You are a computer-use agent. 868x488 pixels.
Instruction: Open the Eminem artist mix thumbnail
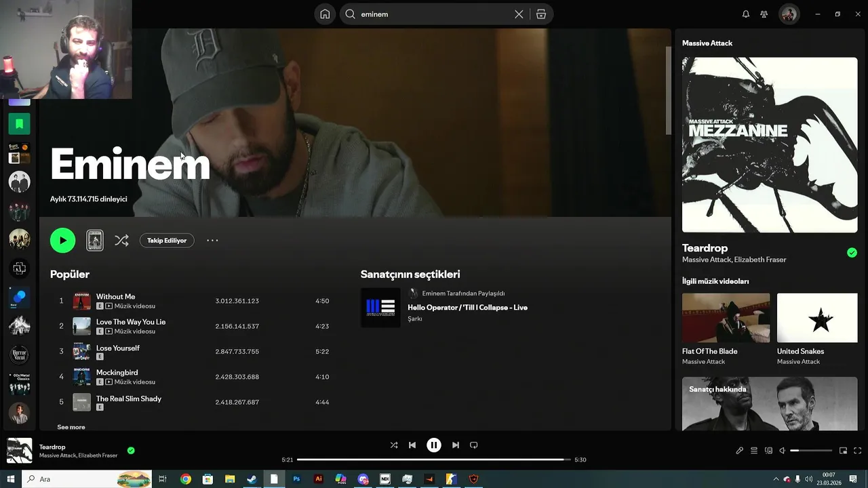(95, 240)
